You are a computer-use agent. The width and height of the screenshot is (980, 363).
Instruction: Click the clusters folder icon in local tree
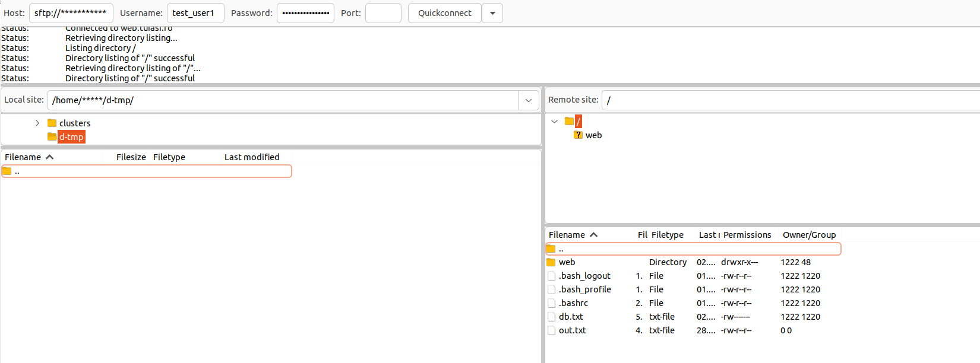[52, 123]
